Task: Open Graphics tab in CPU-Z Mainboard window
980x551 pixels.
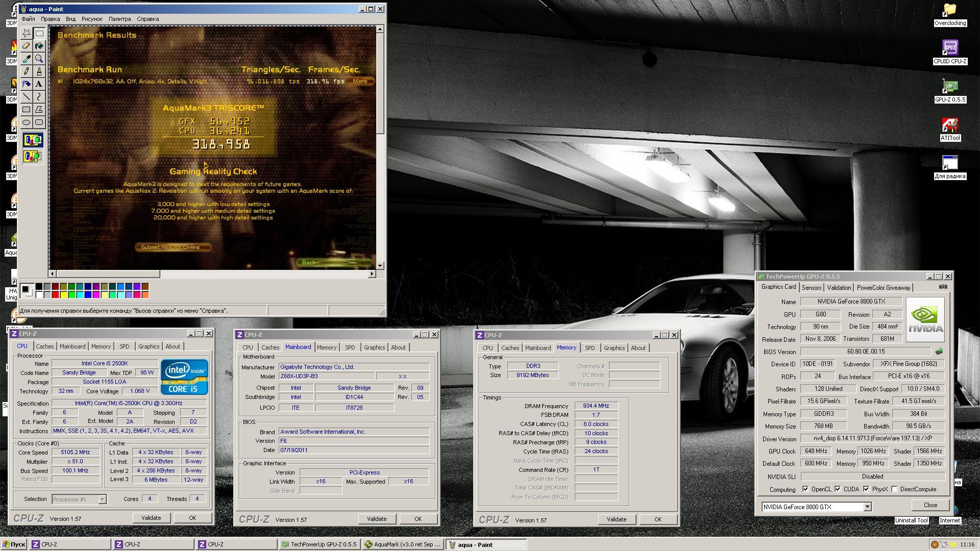Action: 374,347
